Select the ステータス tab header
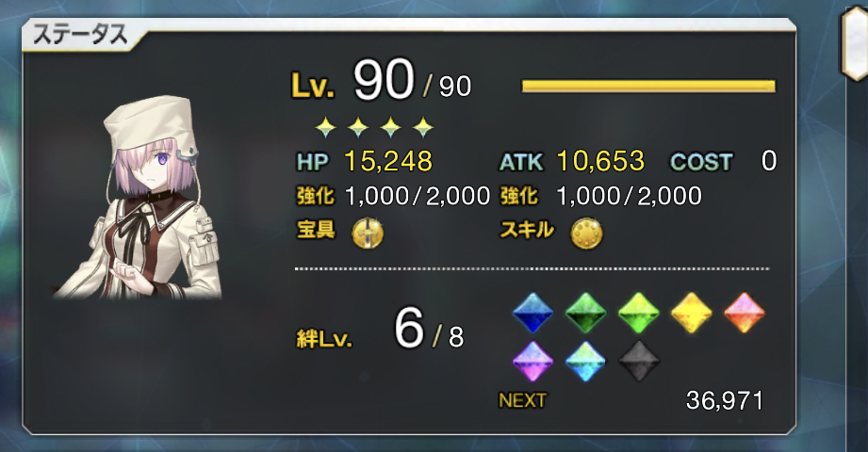This screenshot has width=868, height=452. pyautogui.click(x=79, y=35)
